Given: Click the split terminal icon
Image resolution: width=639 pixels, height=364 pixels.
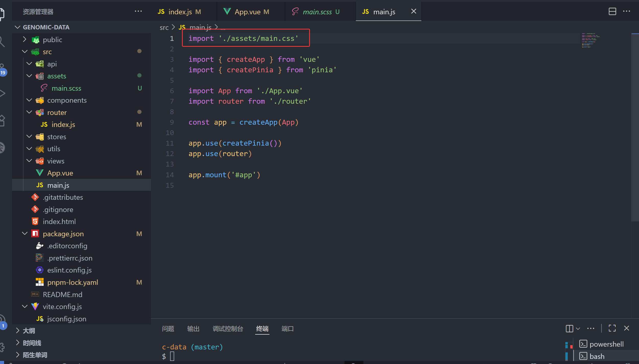Looking at the screenshot, I should (569, 328).
